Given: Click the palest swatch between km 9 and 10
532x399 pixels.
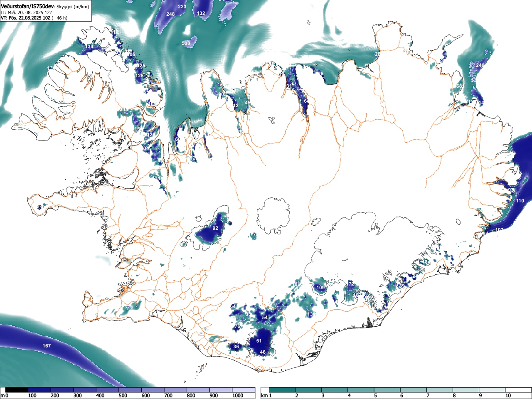Looking at the screenshot, I should [x=493, y=390].
